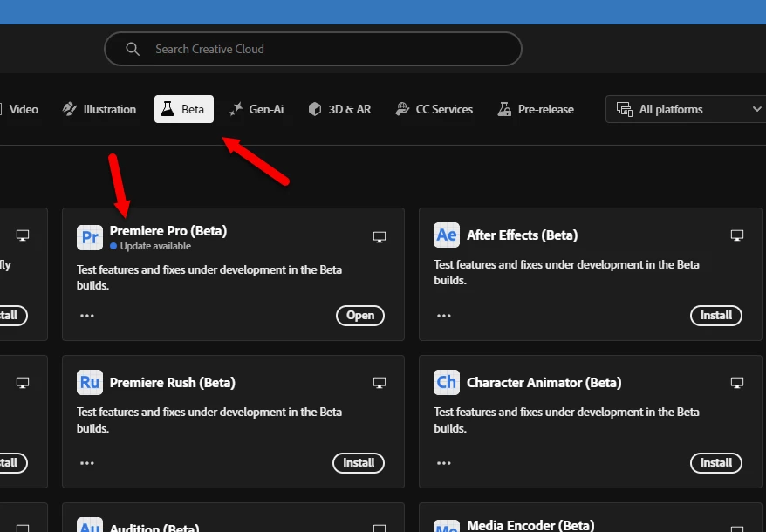Click the Gen-Ai sparkle icon
This screenshot has height=532, width=766.
(236, 109)
